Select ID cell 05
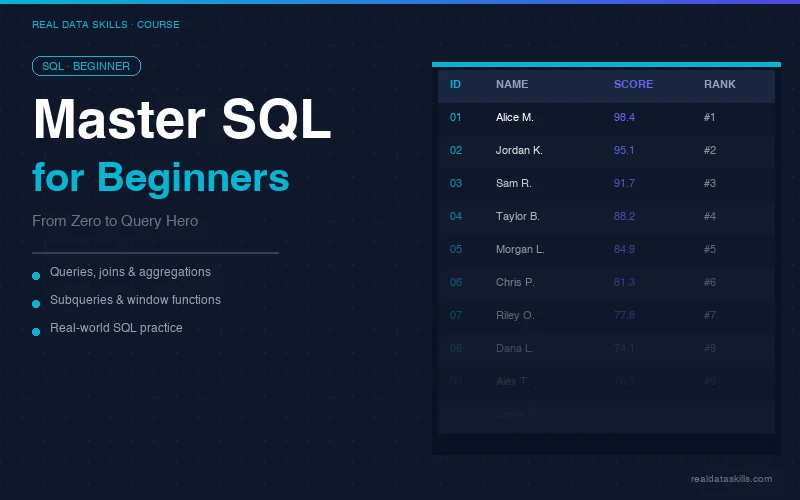800x500 pixels. click(456, 249)
